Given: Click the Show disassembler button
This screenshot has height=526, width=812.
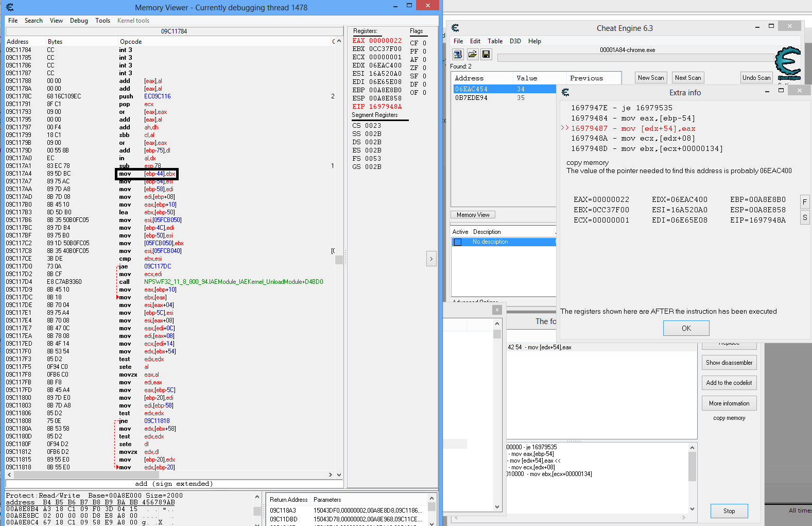Looking at the screenshot, I should pyautogui.click(x=729, y=363).
